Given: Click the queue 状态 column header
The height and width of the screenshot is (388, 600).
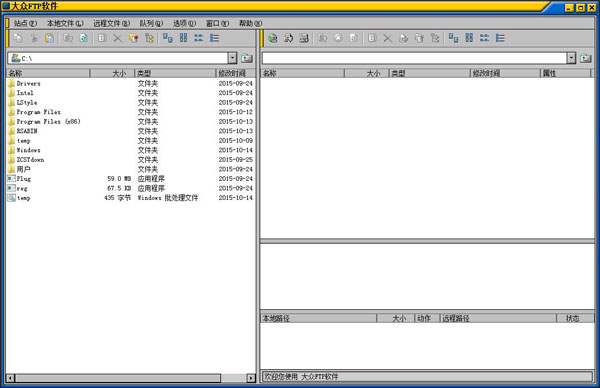Looking at the screenshot, I should [575, 318].
